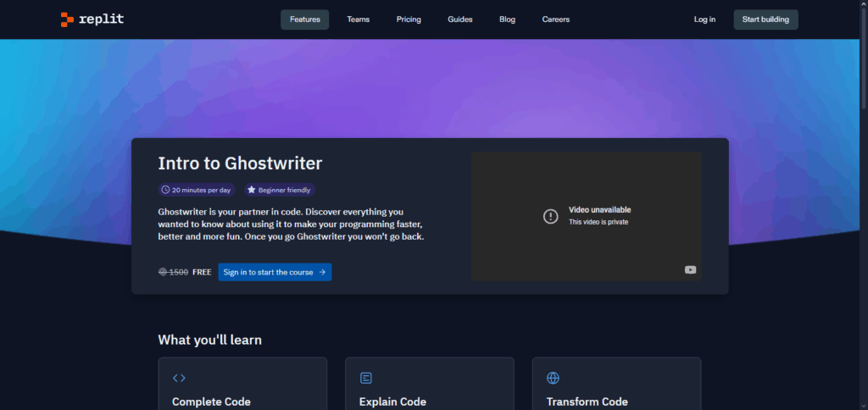Screen dimensions: 868x410
Task: Click the Ghostwriter description paragraph
Action: click(292, 224)
